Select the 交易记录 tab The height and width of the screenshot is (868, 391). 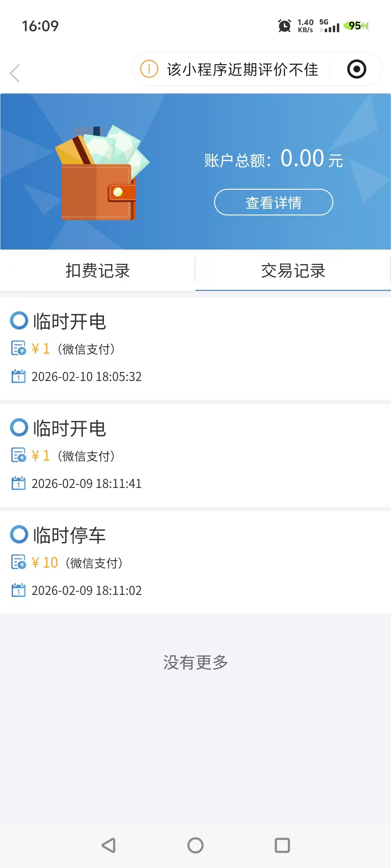click(x=293, y=271)
